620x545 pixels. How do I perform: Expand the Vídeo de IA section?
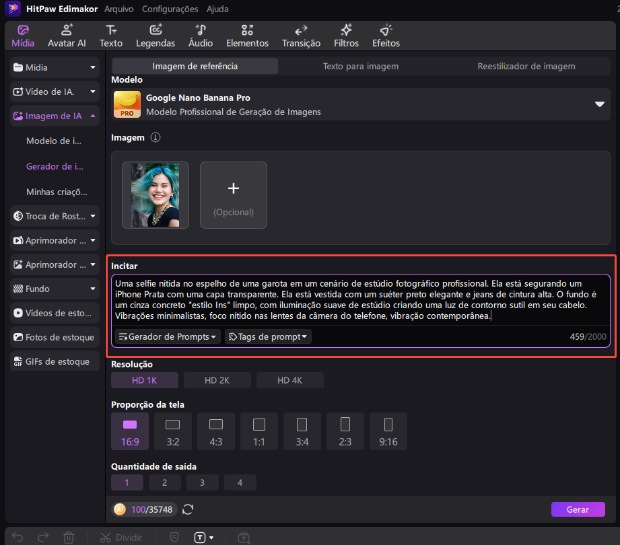click(x=55, y=92)
